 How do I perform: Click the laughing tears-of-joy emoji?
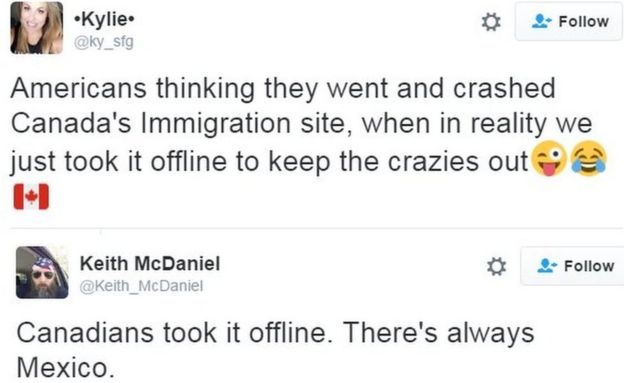[x=589, y=158]
